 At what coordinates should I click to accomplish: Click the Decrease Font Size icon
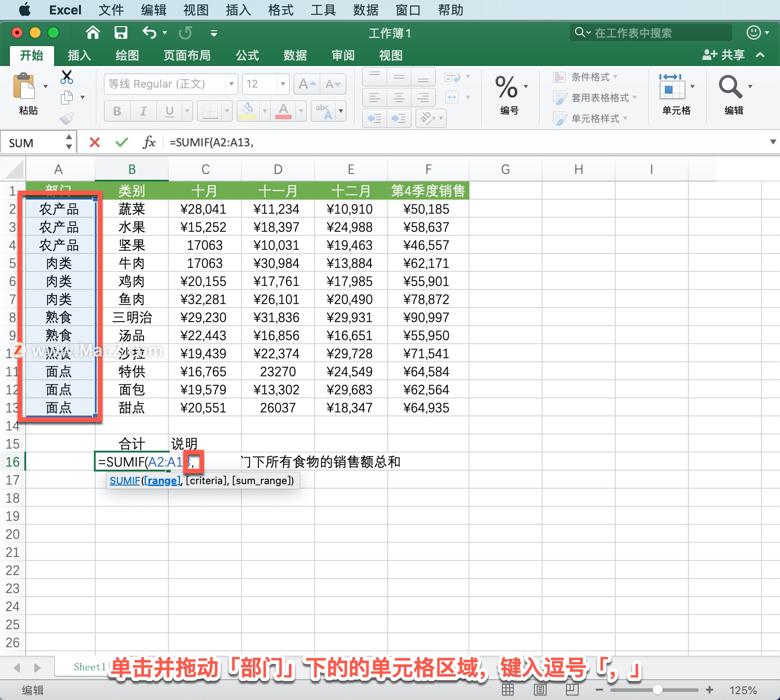pos(333,84)
